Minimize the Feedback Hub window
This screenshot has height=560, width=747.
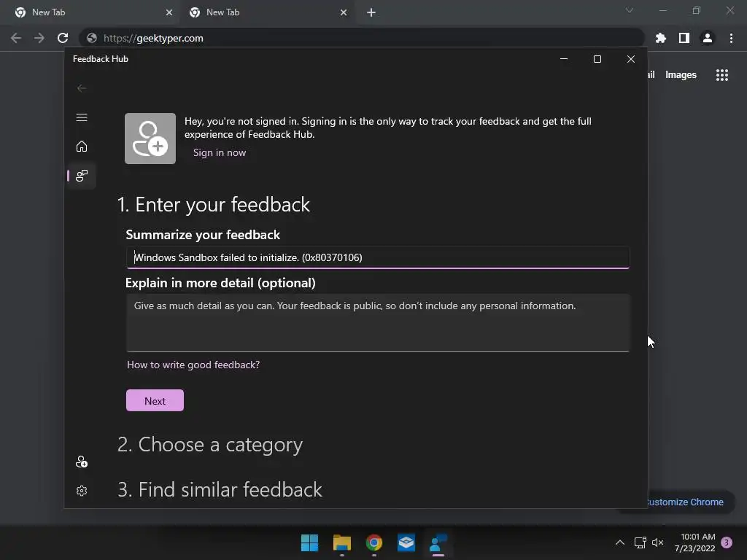(564, 59)
